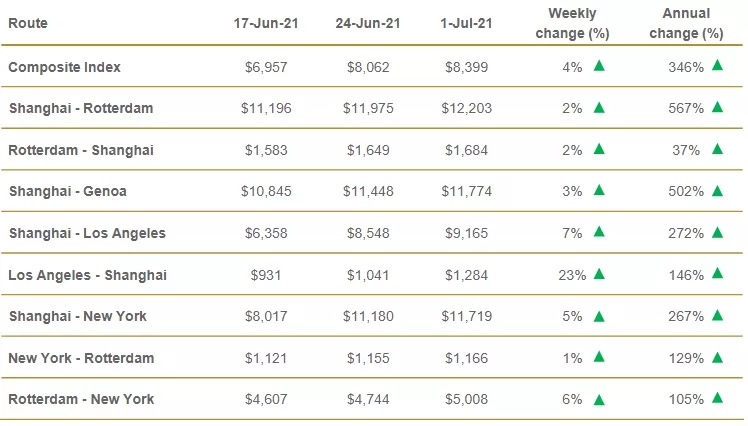Click the Shanghai - New York annual change arrow
The image size is (748, 426).
717,316
